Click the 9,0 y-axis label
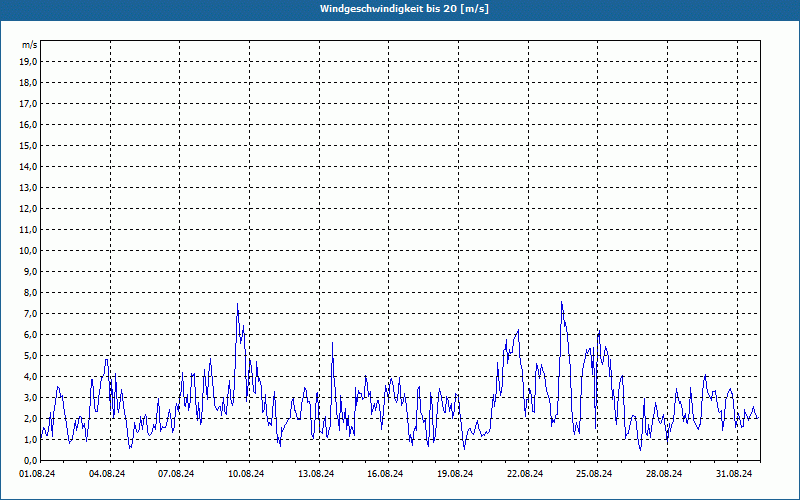 (30, 271)
